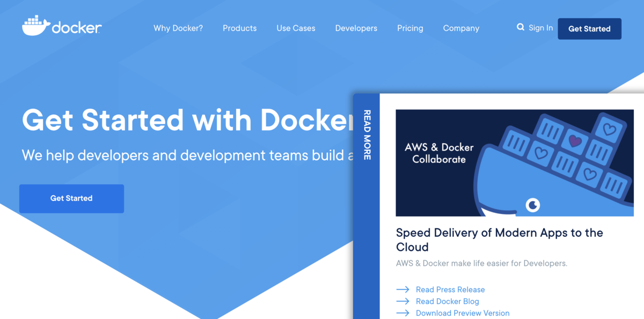The height and width of the screenshot is (319, 644).
Task: Click 'AWS & Docker make life easier' text
Action: click(x=481, y=263)
